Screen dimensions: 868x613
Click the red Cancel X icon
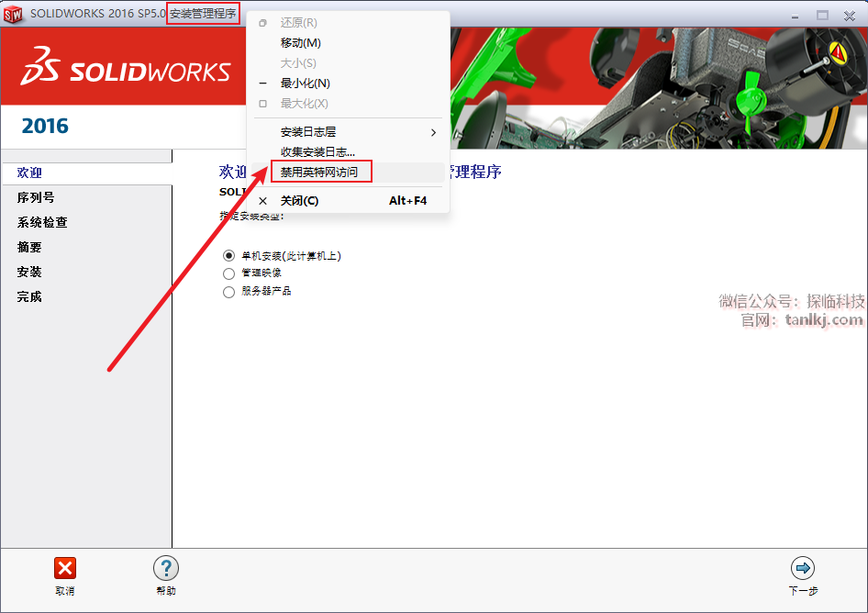click(65, 568)
